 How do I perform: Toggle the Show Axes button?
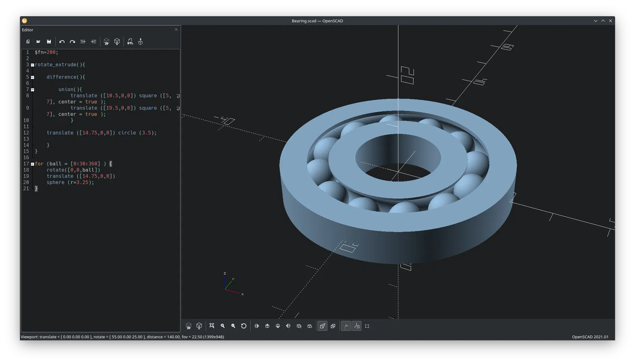pyautogui.click(x=346, y=326)
